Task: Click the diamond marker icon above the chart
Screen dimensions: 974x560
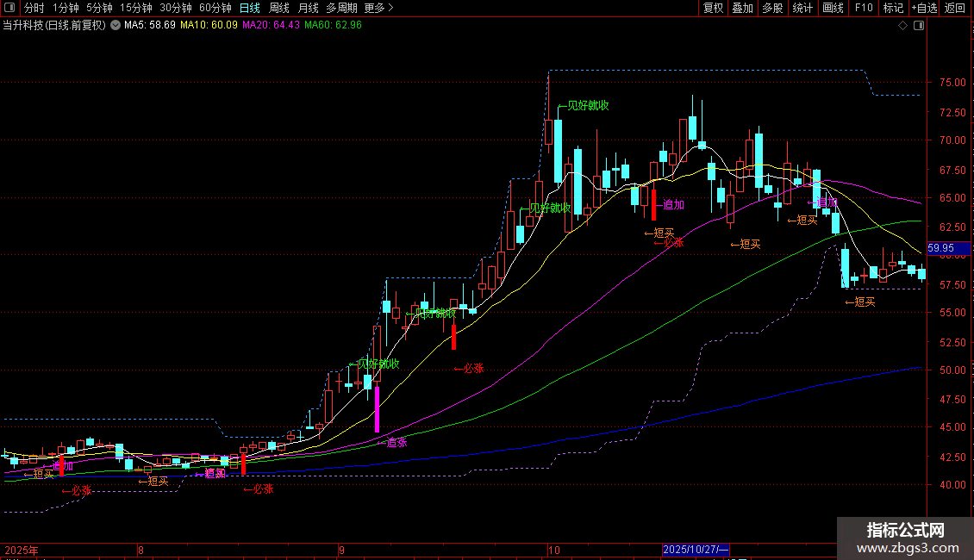Action: (903, 26)
